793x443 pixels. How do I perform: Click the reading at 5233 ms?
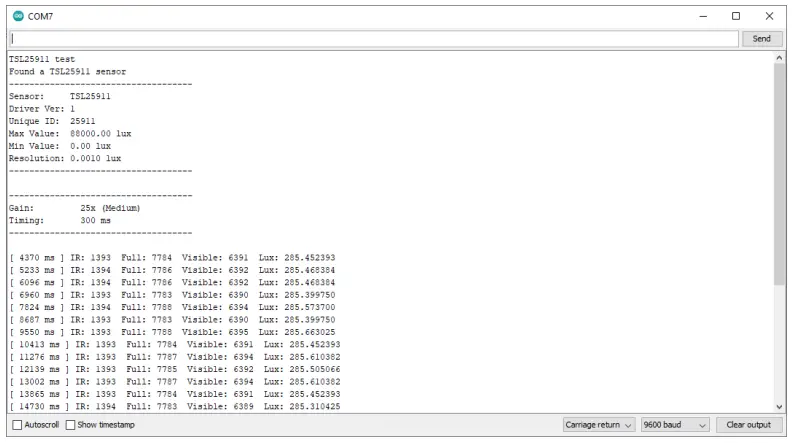[172, 270]
